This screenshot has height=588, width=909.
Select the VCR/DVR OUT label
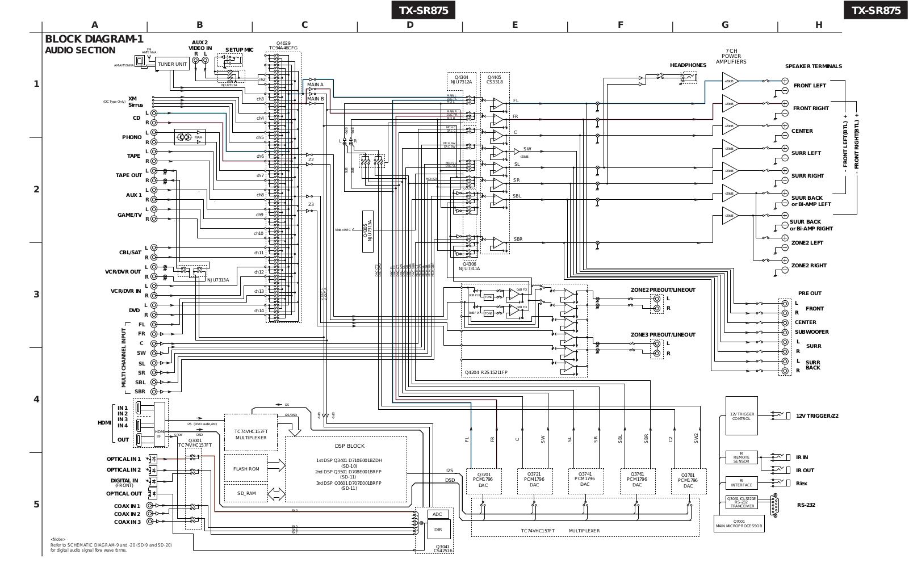(123, 272)
